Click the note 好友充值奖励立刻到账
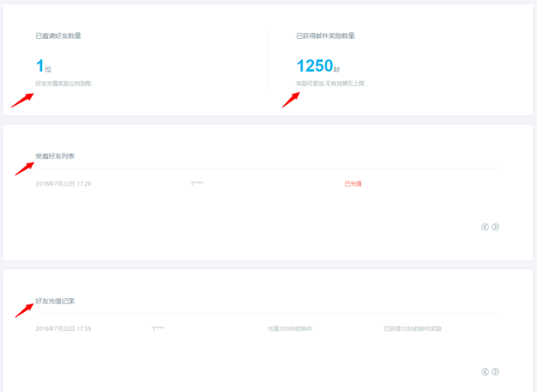 coord(64,83)
